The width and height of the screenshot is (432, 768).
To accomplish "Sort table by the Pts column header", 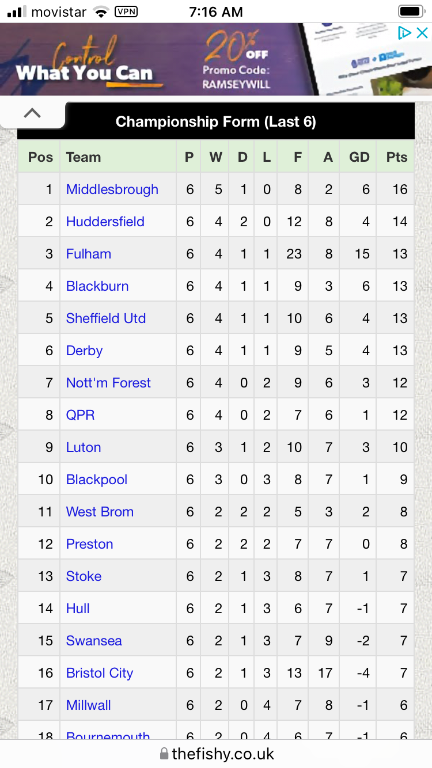I will 396,157.
